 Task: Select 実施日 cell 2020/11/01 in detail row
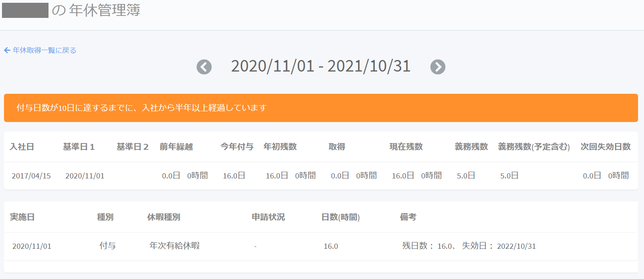(x=32, y=246)
